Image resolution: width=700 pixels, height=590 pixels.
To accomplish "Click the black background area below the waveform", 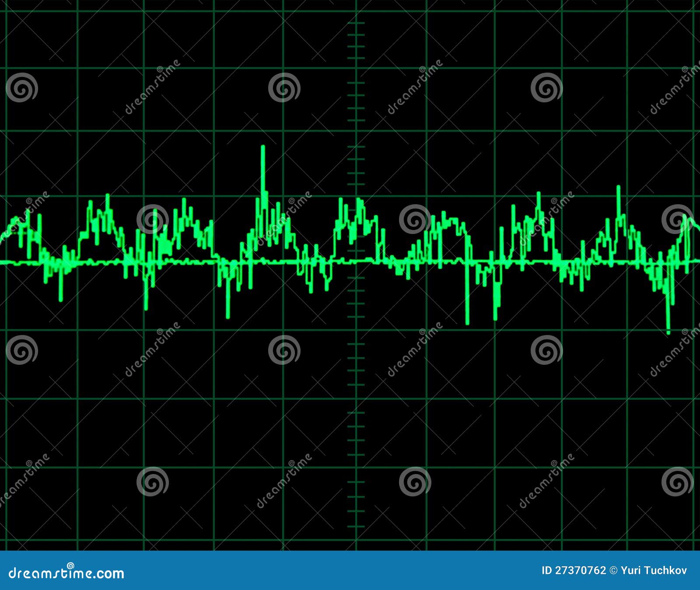I will click(x=175, y=415).
